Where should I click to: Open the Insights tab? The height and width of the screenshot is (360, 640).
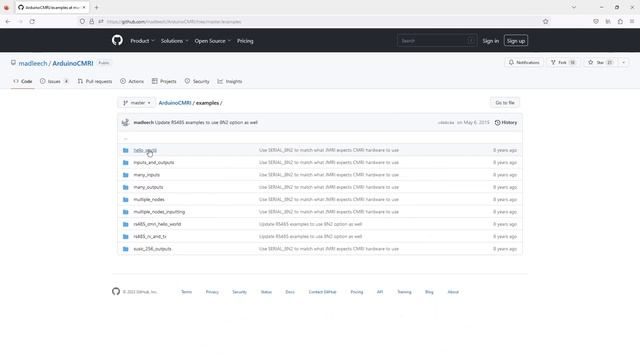click(230, 81)
